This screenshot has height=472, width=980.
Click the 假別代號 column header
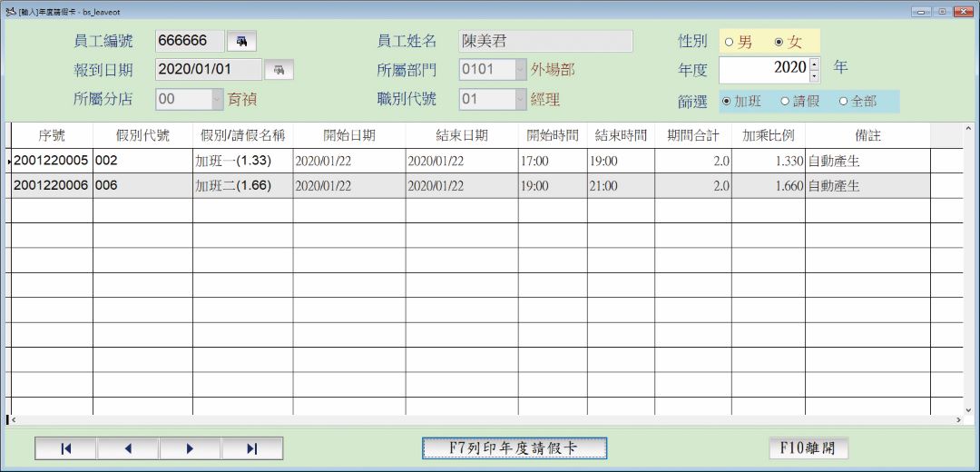click(142, 135)
